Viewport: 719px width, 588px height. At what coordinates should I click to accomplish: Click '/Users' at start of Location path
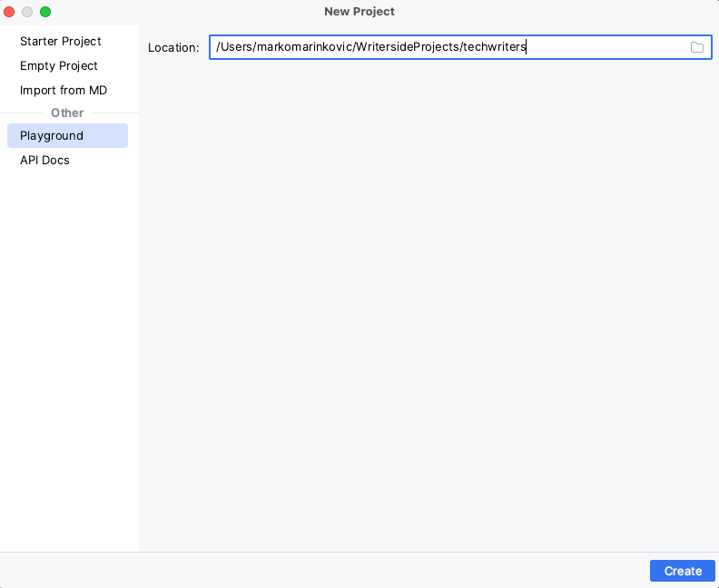[x=234, y=47]
